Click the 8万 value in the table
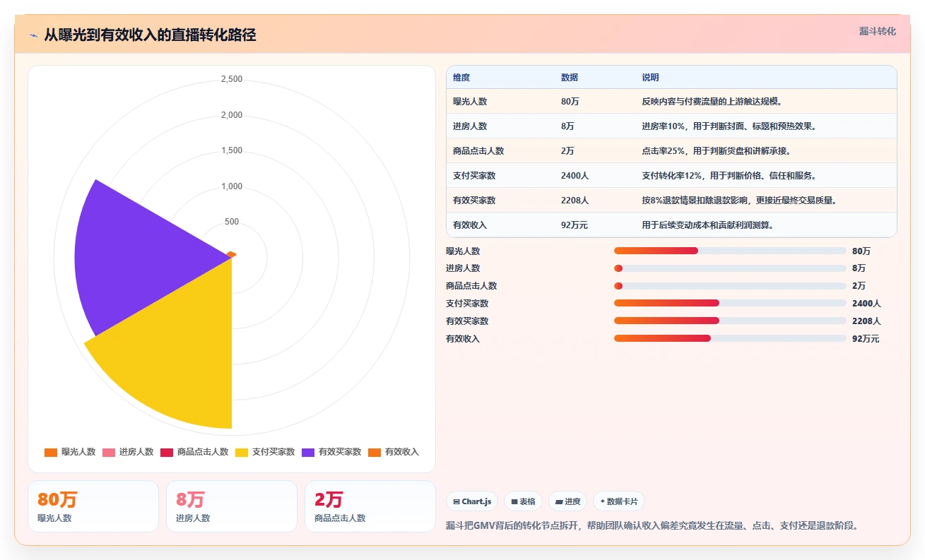The width and height of the screenshot is (925, 560). point(567,126)
